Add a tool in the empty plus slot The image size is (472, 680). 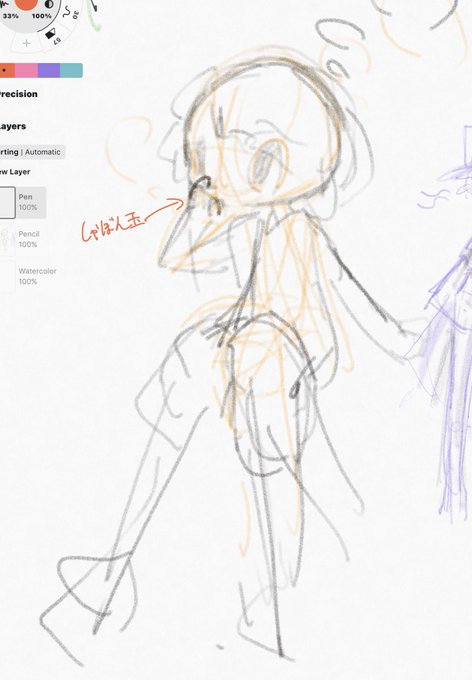click(26, 43)
